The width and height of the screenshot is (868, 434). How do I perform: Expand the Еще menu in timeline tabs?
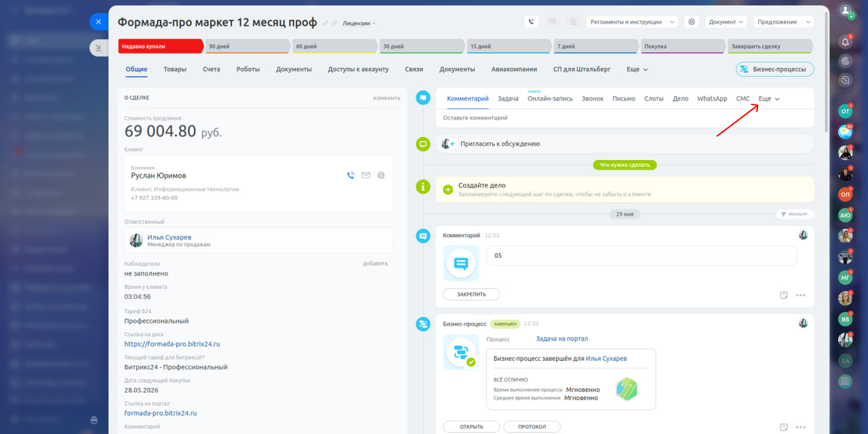pos(768,99)
